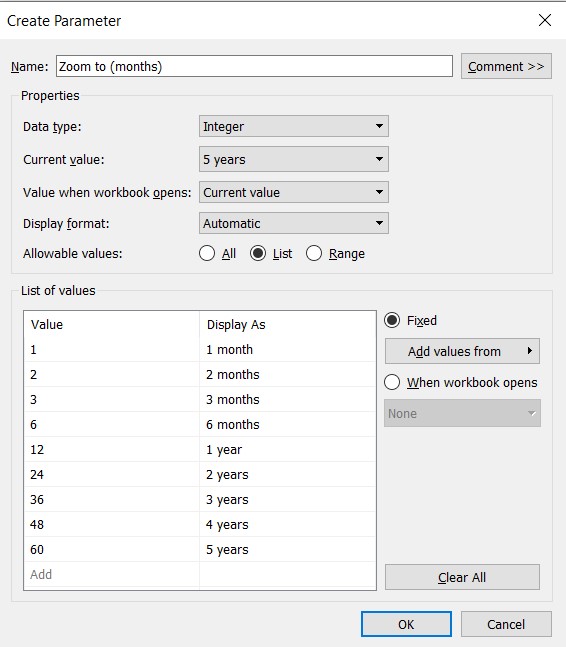Click the Clear All button
This screenshot has width=566, height=647.
click(x=462, y=577)
